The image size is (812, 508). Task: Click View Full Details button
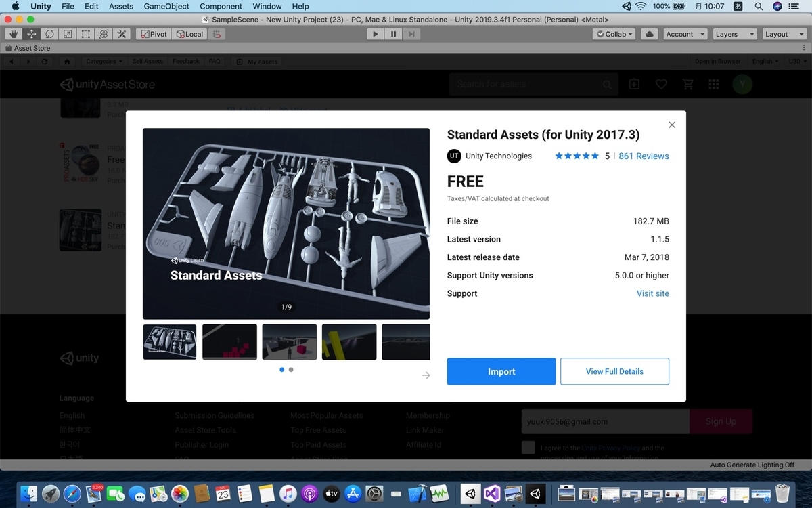pos(614,371)
